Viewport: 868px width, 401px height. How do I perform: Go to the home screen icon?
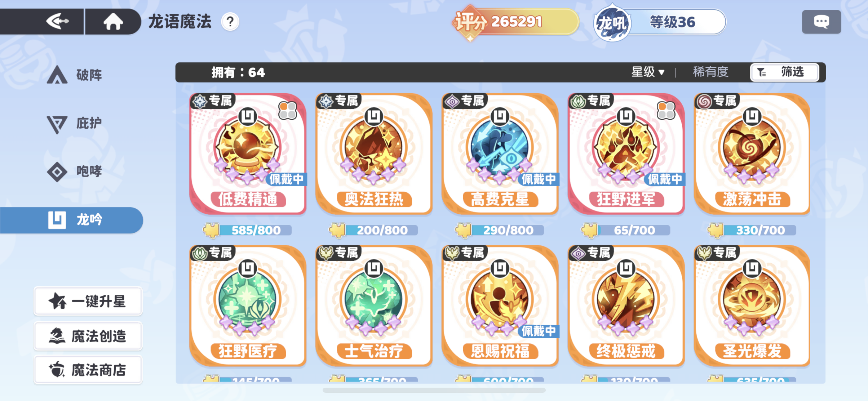tap(113, 22)
